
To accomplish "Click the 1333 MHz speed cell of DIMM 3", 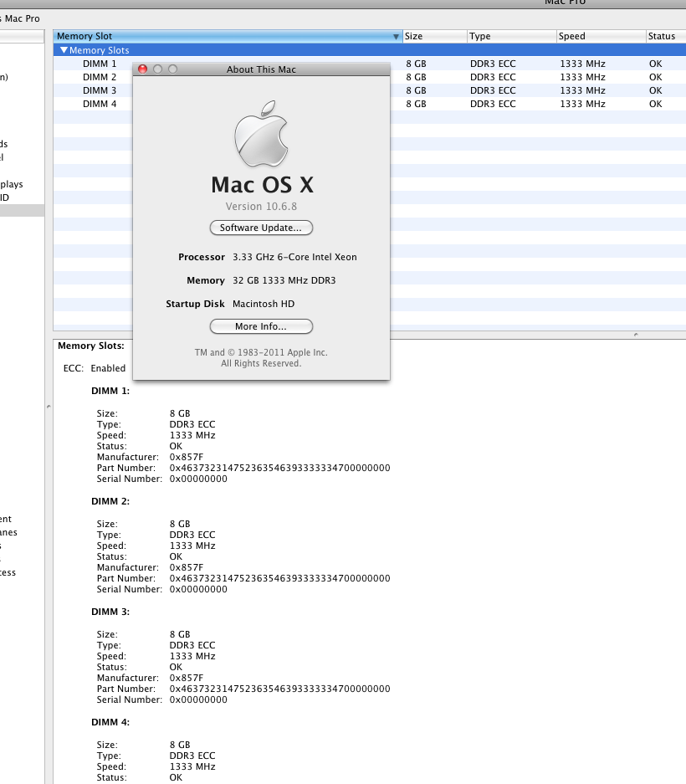I will coord(582,90).
